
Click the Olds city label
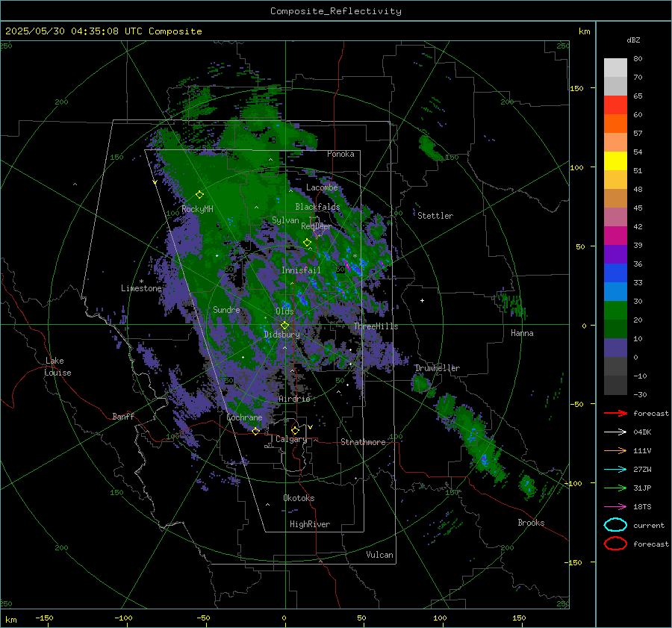click(284, 311)
